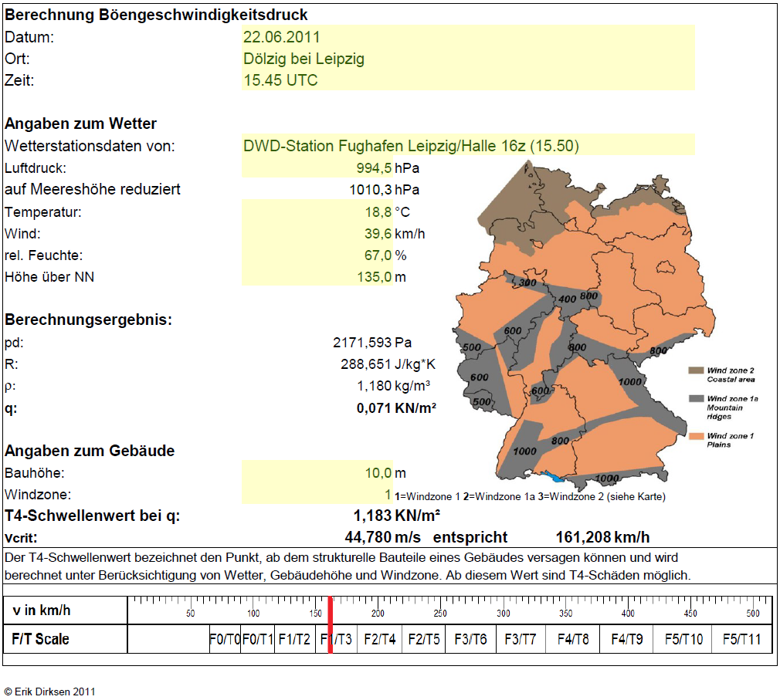Screen dimensions: 780x700
Task: Select the DWD-Station Flughafen Leipzig/Halle cell
Action: click(x=468, y=145)
